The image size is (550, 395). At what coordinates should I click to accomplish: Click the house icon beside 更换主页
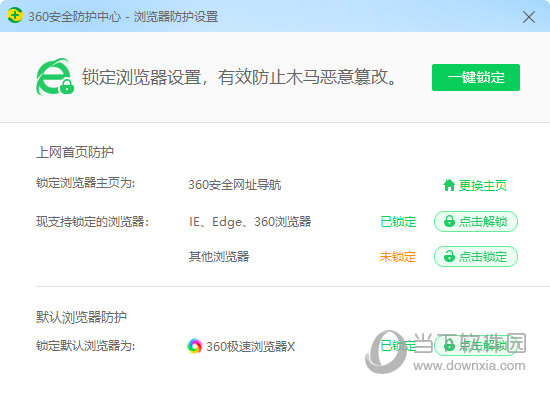449,185
